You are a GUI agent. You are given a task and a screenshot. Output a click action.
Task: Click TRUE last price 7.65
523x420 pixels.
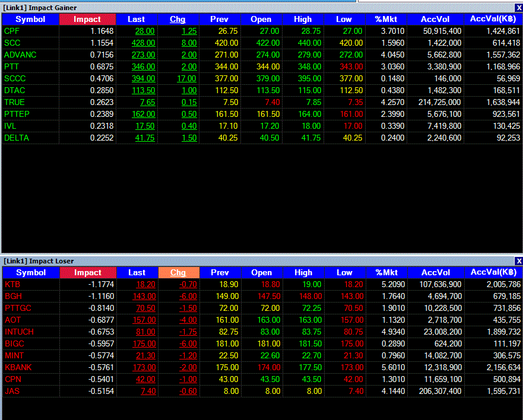point(147,103)
